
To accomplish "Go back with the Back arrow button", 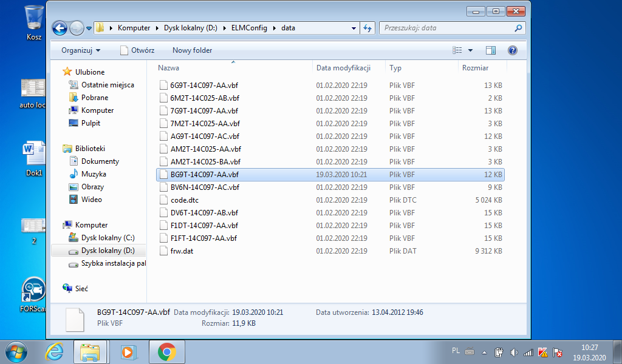I will pos(60,28).
